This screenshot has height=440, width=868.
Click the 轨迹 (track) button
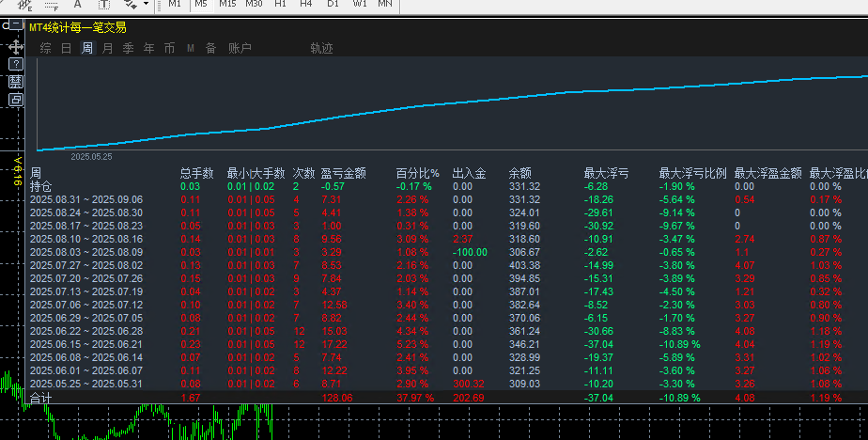(321, 48)
